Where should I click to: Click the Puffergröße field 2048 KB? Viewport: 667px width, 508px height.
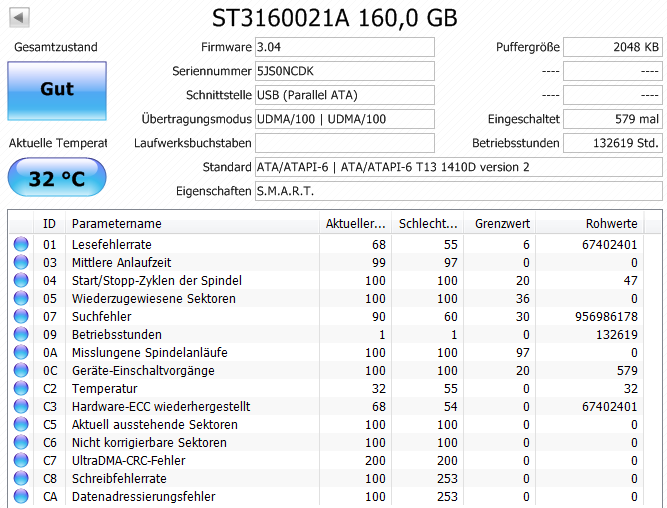[613, 47]
